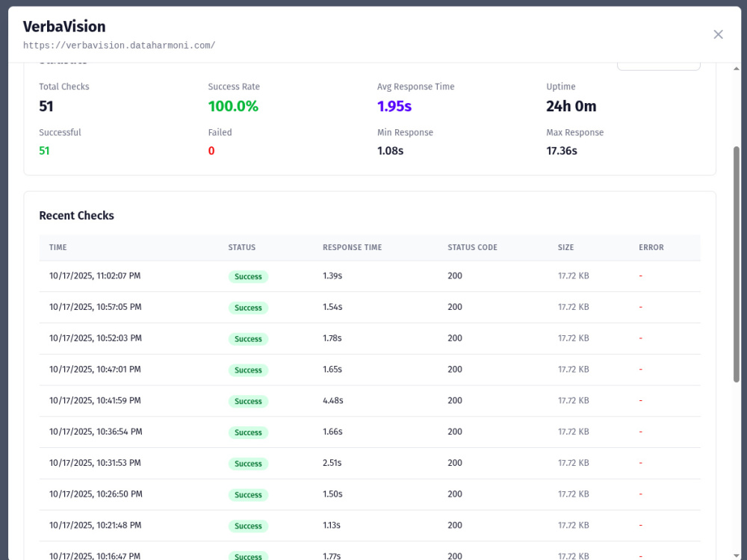The height and width of the screenshot is (560, 747).
Task: Click the vertical scrollbar thumb
Action: pyautogui.click(x=736, y=264)
